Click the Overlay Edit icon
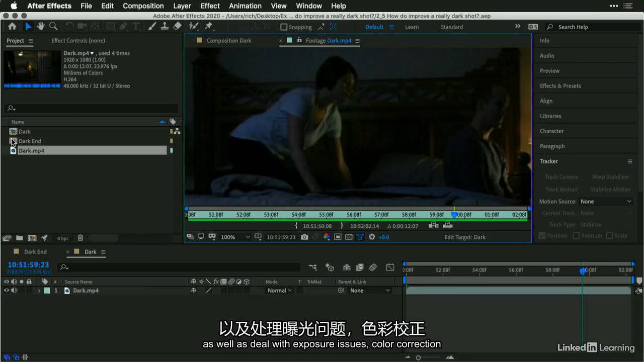Viewport: 644px width, 362px height. [447, 225]
